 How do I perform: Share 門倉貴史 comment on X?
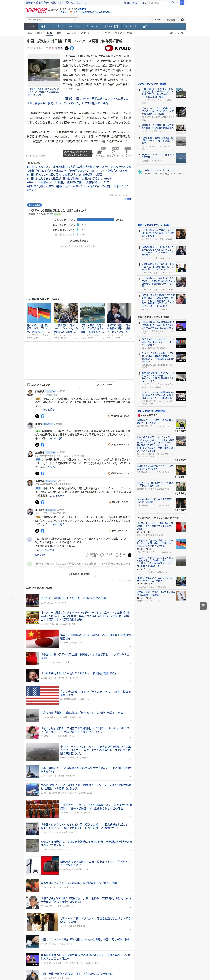pos(37,416)
